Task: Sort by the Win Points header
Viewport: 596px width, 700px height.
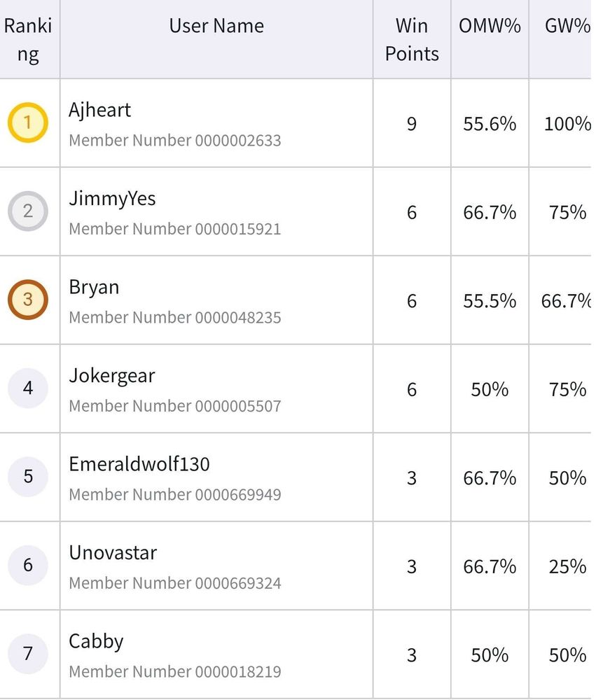Action: pyautogui.click(x=412, y=40)
